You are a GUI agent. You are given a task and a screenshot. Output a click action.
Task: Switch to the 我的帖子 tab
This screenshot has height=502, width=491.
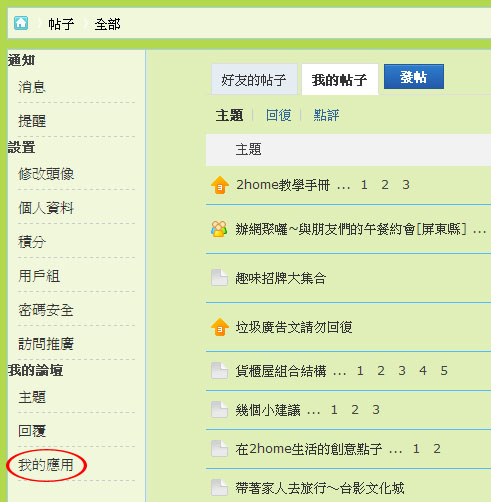point(340,79)
